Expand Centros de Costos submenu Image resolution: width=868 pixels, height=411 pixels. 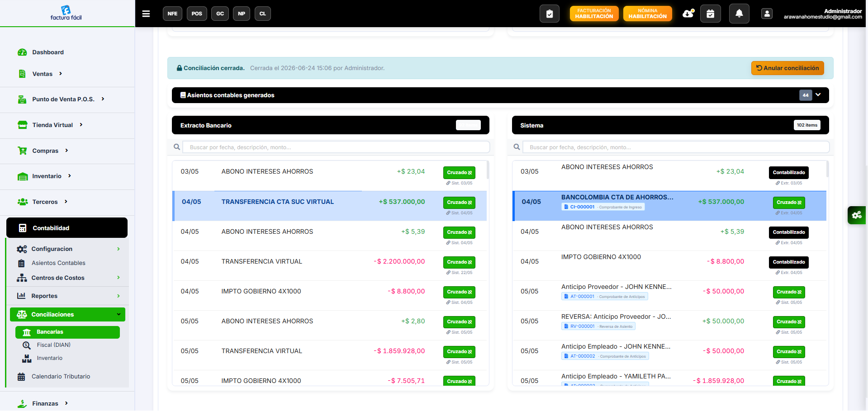coord(68,278)
